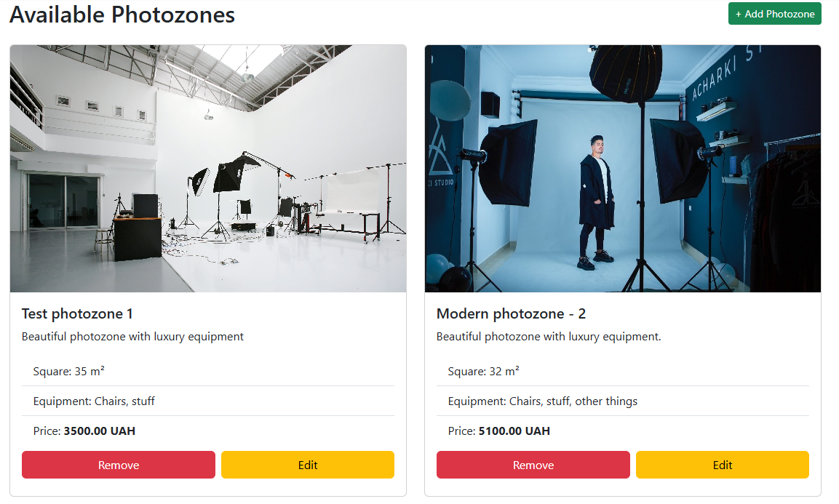Edit Test photozone 1
The image size is (839, 504).
[x=308, y=465]
